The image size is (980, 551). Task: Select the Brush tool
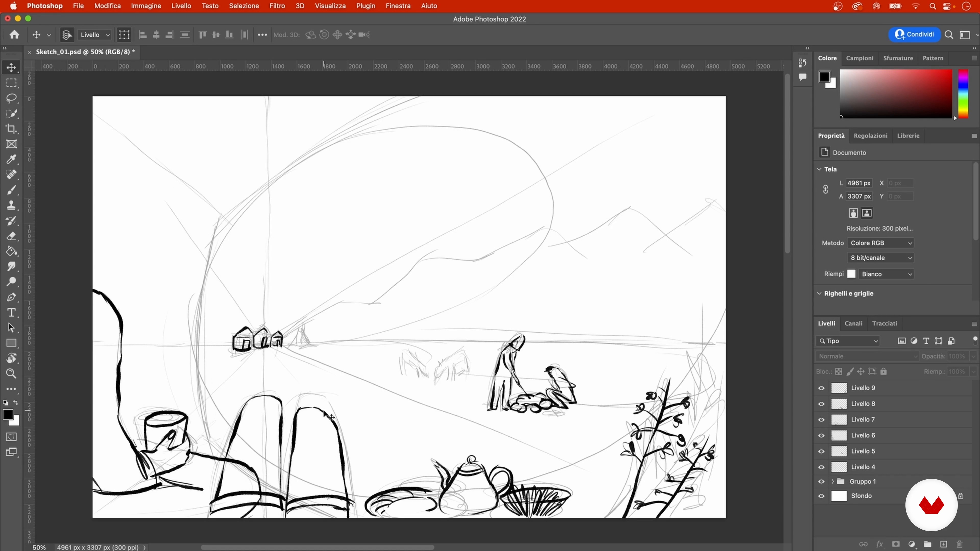11,190
